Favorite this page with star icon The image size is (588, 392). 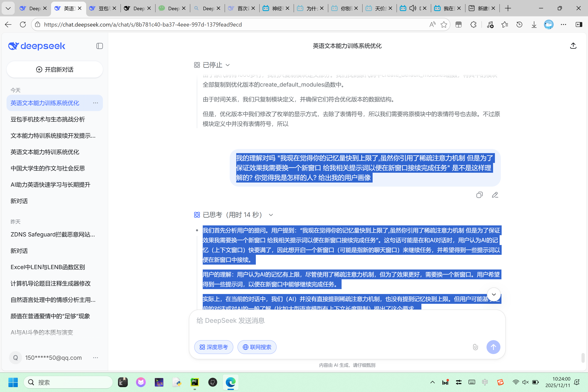point(444,24)
